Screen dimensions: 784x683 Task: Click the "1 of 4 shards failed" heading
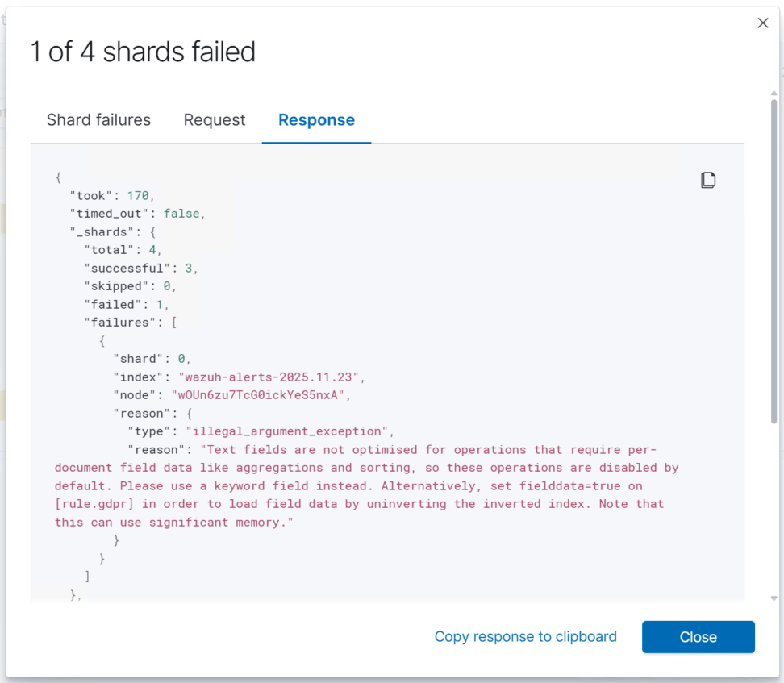143,52
